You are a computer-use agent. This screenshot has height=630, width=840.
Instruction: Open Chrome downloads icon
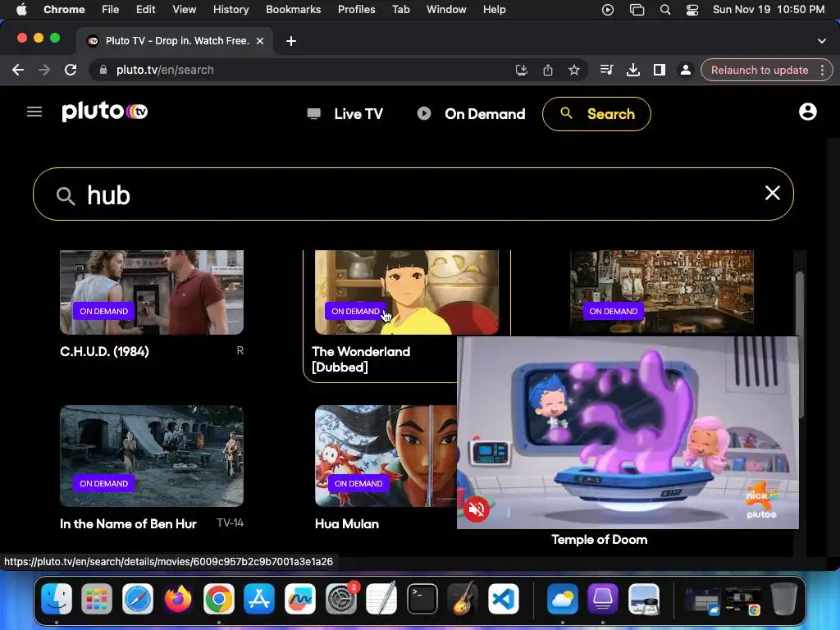point(632,70)
